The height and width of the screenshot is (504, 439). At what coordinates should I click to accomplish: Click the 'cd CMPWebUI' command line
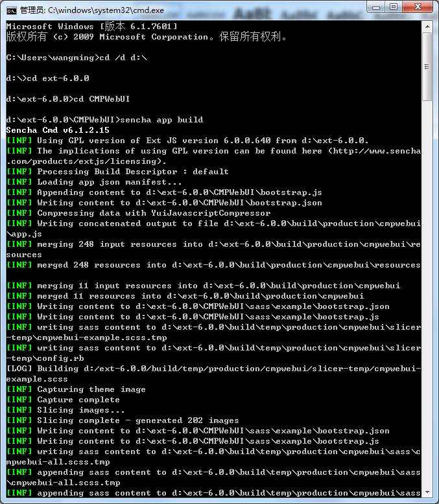pyautogui.click(x=68, y=99)
